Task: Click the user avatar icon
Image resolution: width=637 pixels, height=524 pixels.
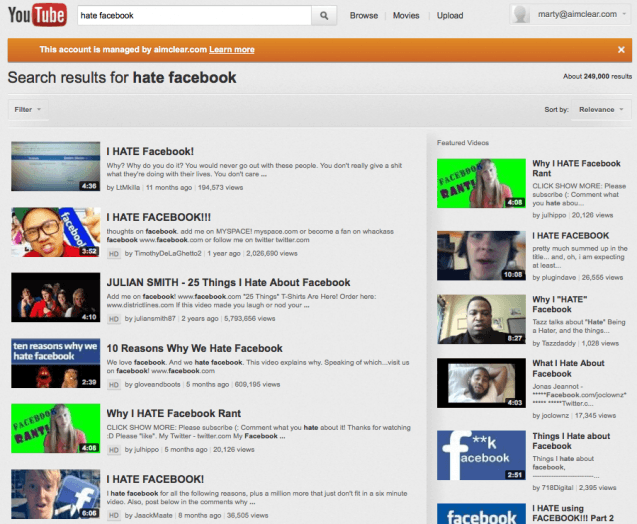Action: (x=521, y=15)
